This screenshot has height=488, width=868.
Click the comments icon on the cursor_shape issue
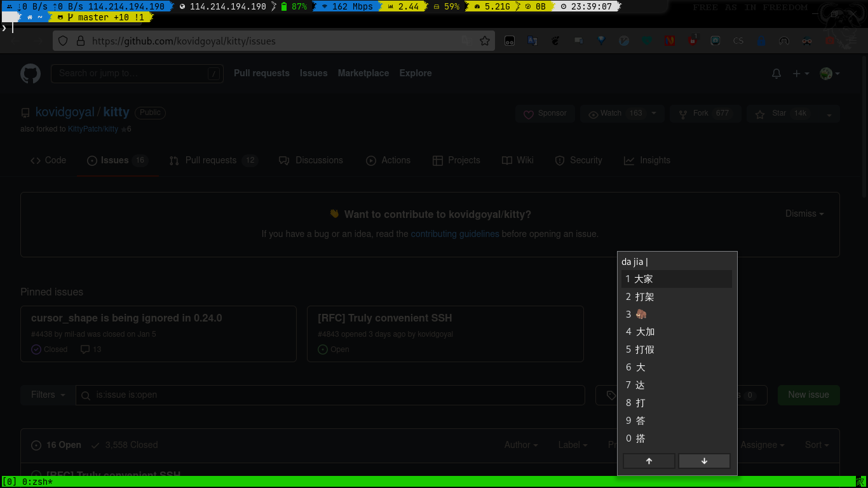click(85, 349)
